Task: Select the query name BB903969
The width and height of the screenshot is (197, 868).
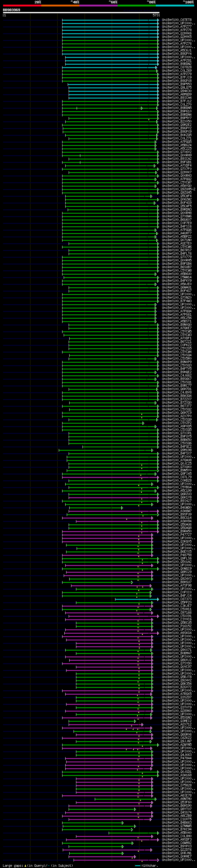Action: tap(11, 10)
